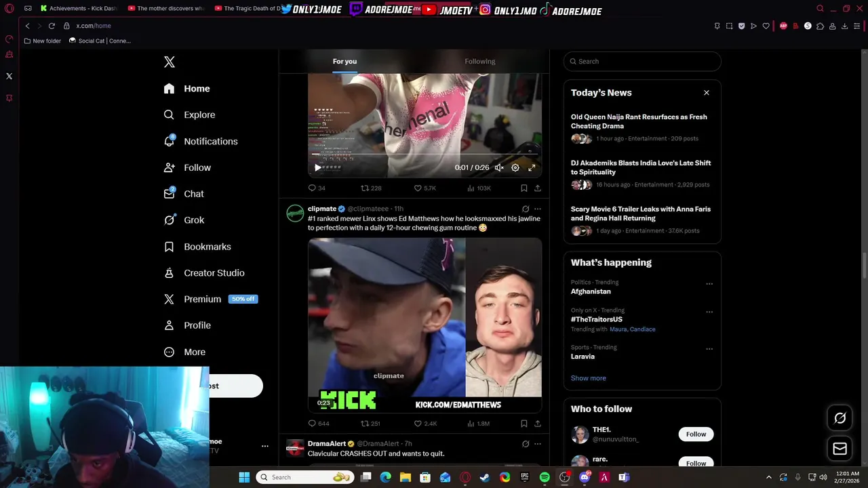Like the clipmate post (2.4K)

point(425,424)
